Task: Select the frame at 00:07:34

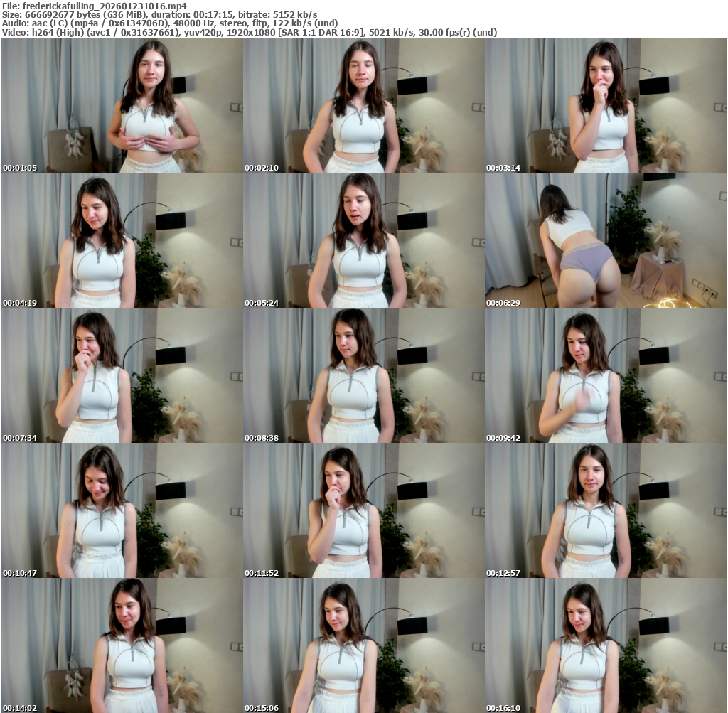Action: [122, 375]
